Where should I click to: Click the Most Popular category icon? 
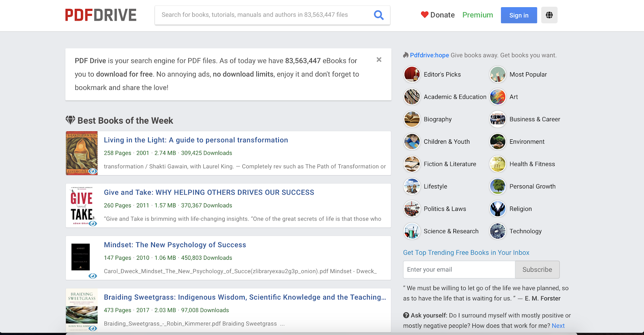click(x=497, y=74)
